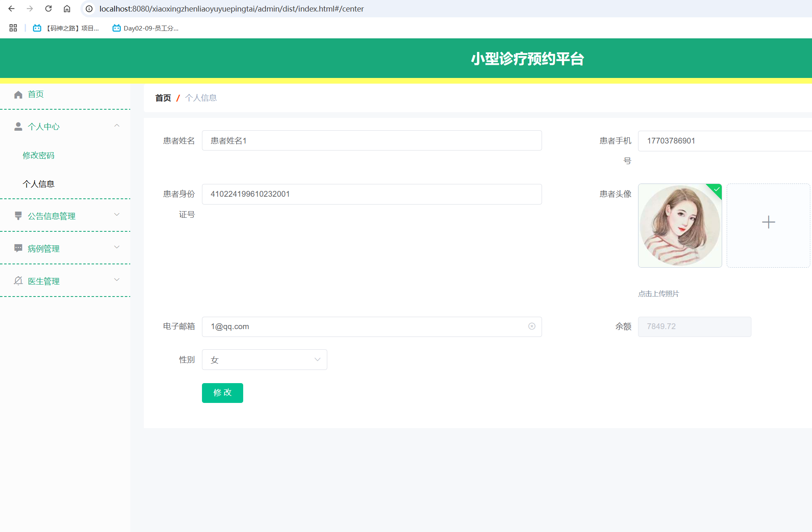The height and width of the screenshot is (532, 812).
Task: Open the 公告信息管理 menu label
Action: [52, 216]
